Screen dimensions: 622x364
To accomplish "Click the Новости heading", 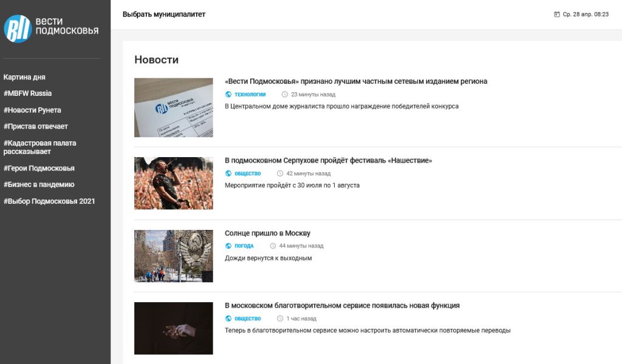I will (156, 59).
